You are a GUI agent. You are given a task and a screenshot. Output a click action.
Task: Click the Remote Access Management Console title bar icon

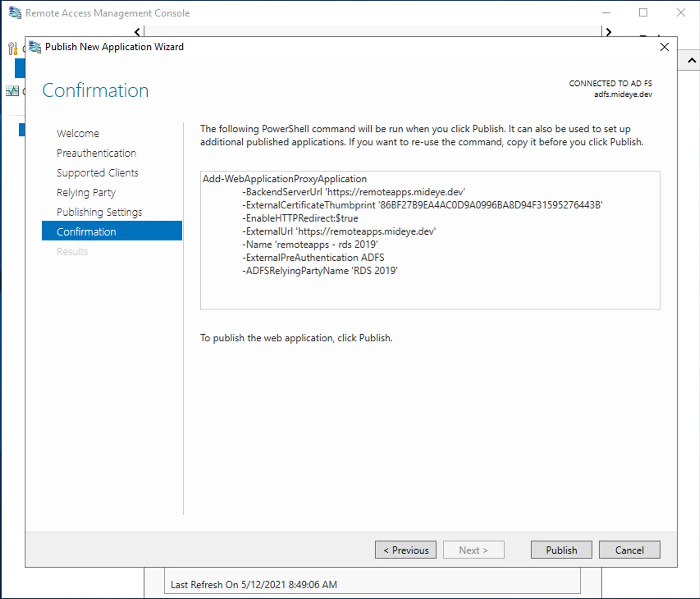[x=15, y=13]
